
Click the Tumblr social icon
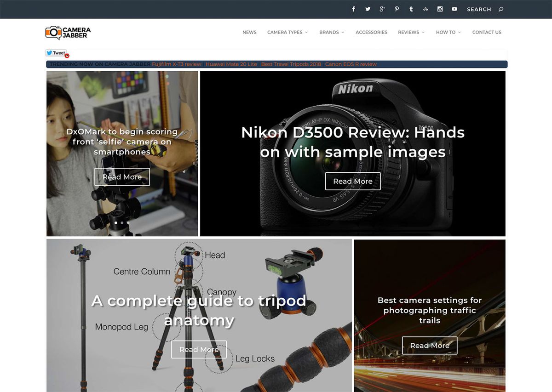coord(411,9)
